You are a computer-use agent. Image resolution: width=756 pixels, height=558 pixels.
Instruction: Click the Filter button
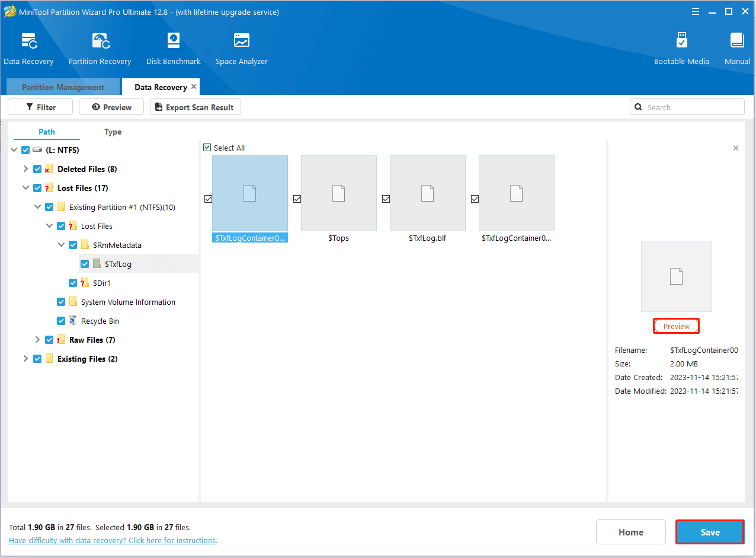pyautogui.click(x=40, y=107)
